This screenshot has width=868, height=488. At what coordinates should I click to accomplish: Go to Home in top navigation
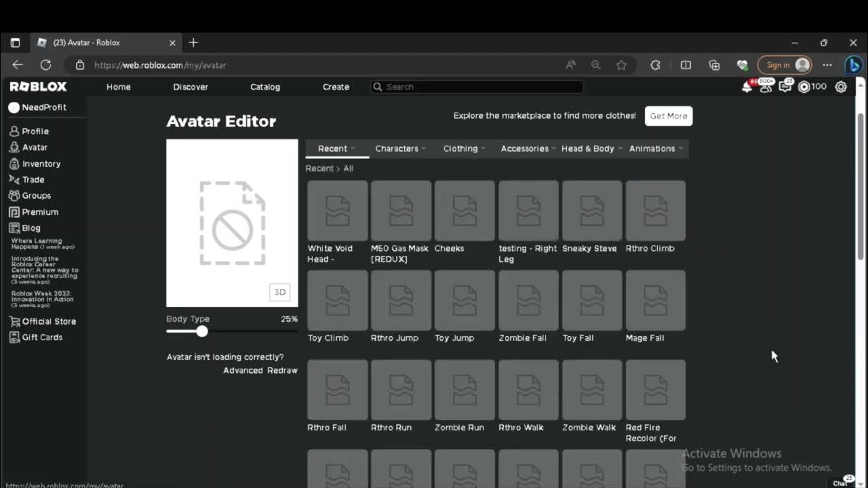tap(119, 87)
